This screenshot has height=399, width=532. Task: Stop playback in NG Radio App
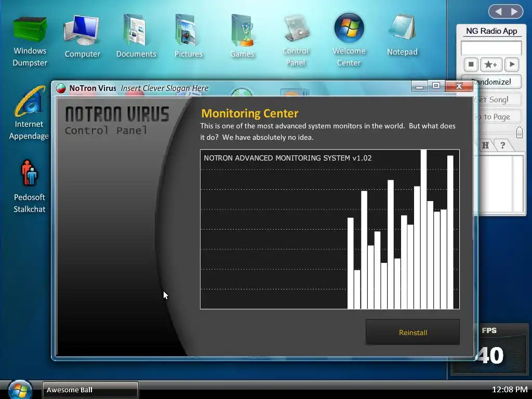click(471, 64)
